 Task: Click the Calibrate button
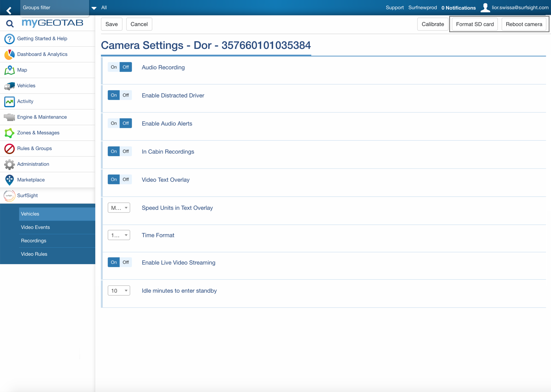coord(433,24)
